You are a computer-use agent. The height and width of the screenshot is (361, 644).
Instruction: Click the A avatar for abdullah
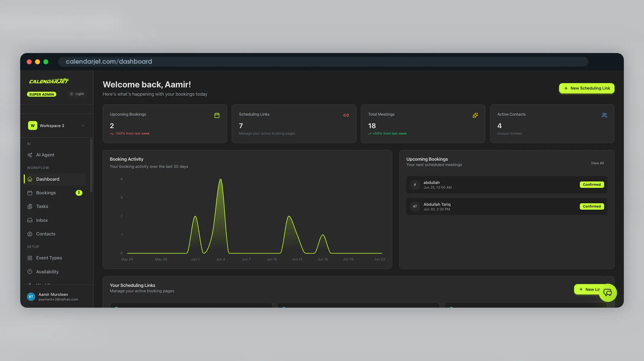415,185
